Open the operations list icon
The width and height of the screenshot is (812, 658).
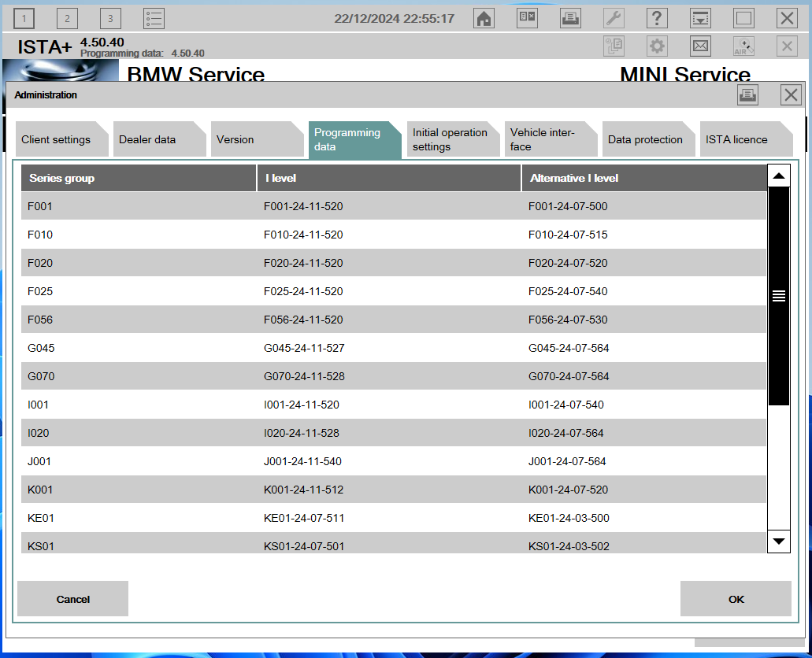[154, 19]
